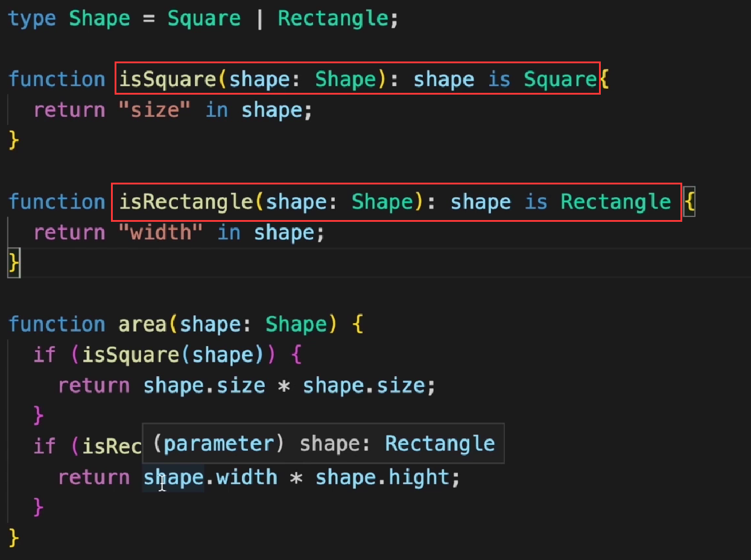Screen dimensions: 751x560
Task: Click the "return" keyword before shape.width
Action: point(94,478)
